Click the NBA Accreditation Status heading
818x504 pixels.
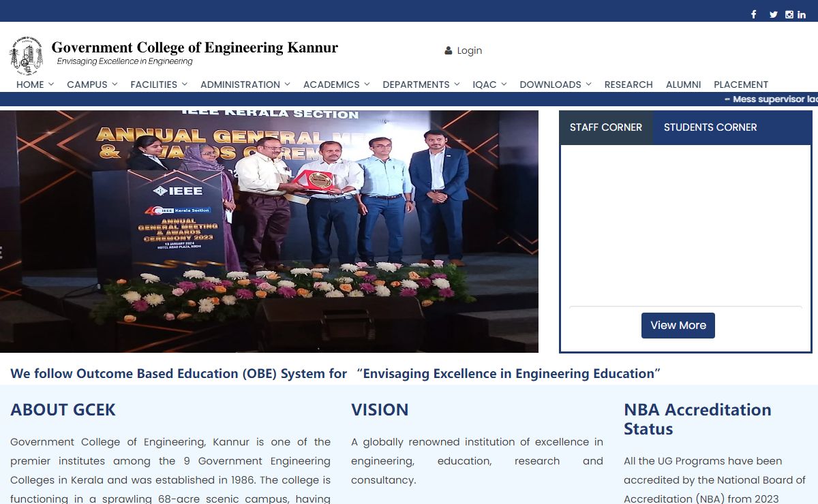click(697, 420)
